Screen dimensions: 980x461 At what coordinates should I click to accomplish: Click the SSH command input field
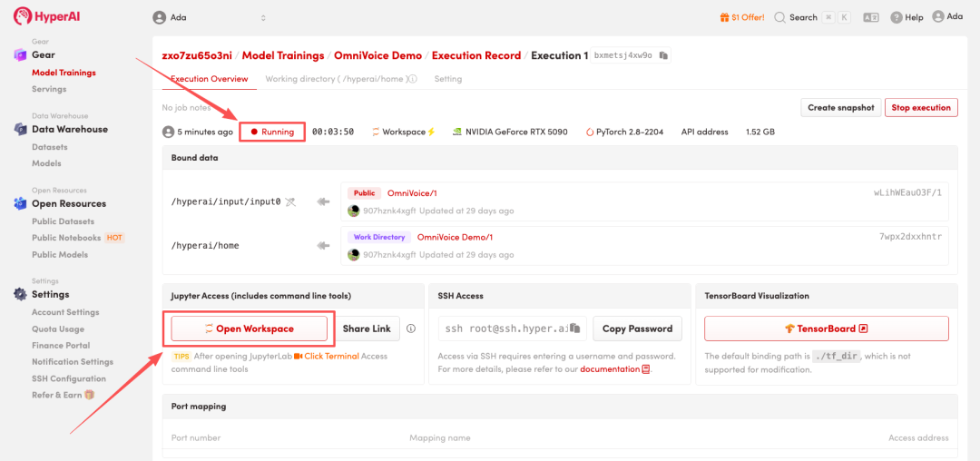[x=512, y=329]
